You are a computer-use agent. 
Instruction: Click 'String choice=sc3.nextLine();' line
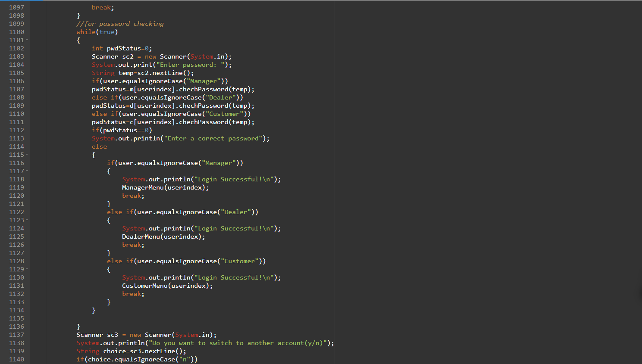[132, 351]
